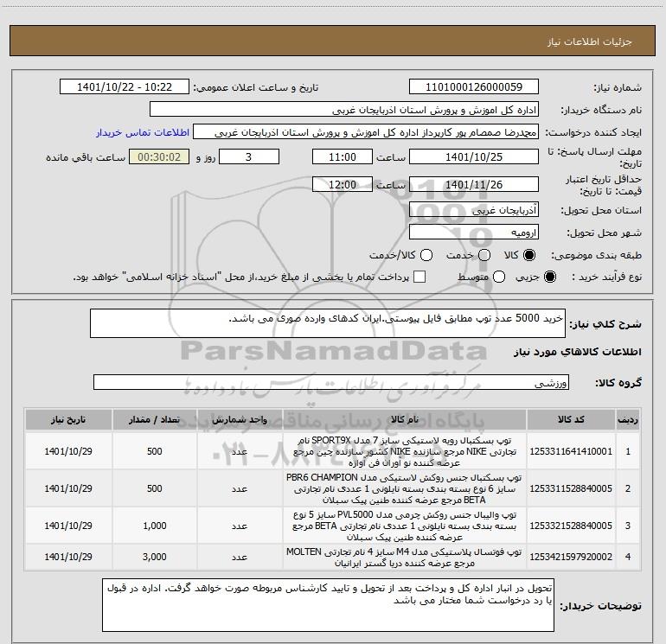Click the response deadline date 1401/10/25
This screenshot has height=644, width=666.
pyautogui.click(x=474, y=156)
